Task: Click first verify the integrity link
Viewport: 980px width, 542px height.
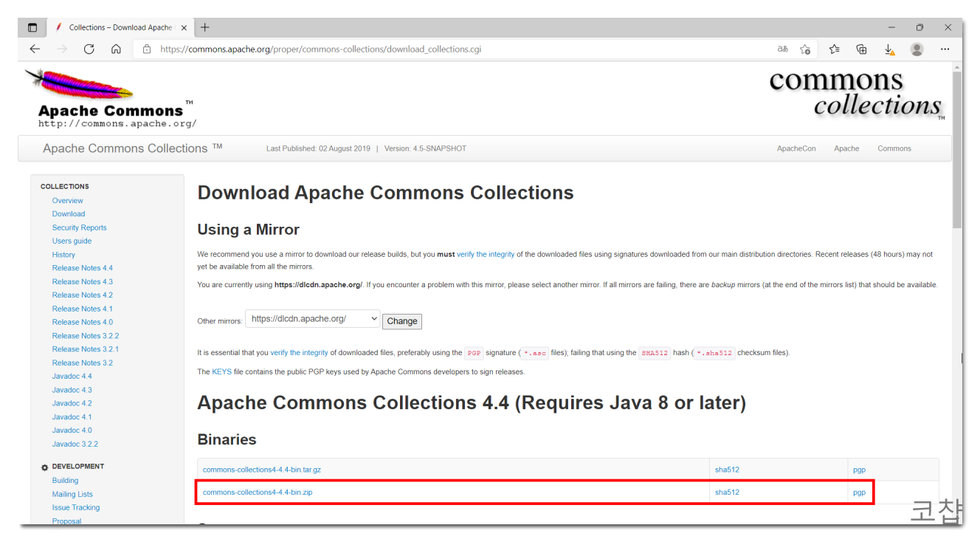Action: [x=486, y=254]
